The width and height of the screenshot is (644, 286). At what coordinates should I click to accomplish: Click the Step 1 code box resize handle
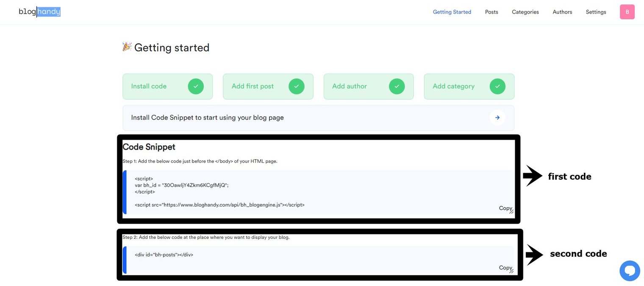coord(512,211)
